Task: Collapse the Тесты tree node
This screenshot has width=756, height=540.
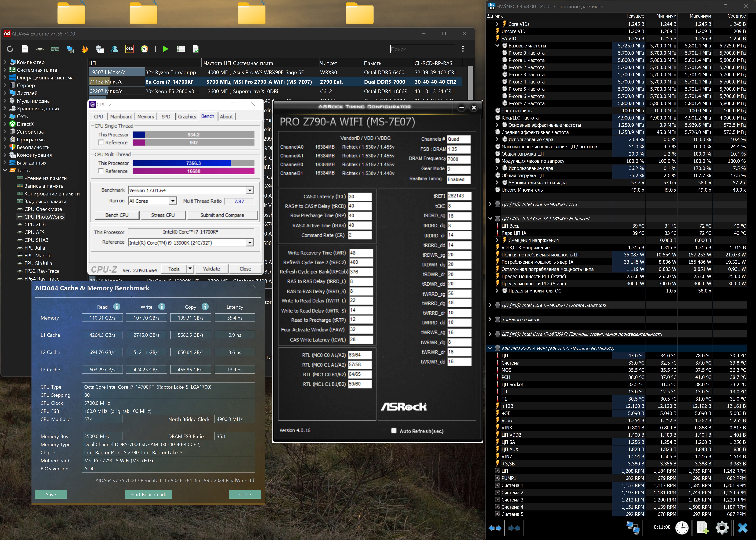Action: [x=5, y=170]
